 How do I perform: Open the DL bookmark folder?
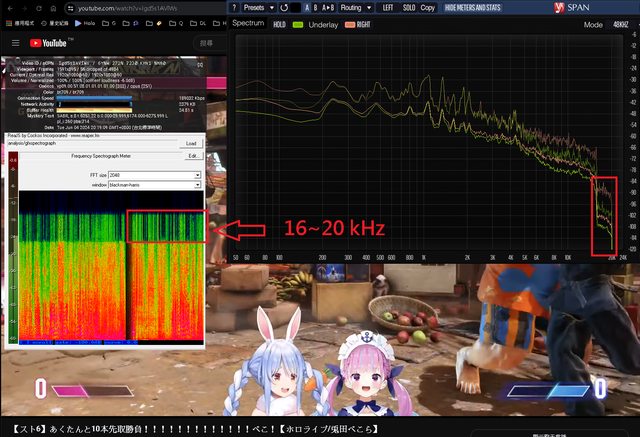pos(198,23)
